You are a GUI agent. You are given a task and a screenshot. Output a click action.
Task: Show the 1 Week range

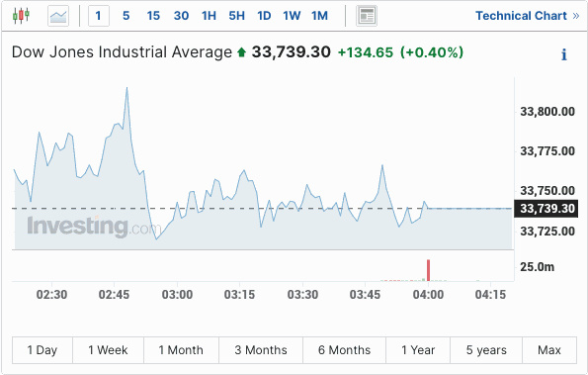[108, 350]
